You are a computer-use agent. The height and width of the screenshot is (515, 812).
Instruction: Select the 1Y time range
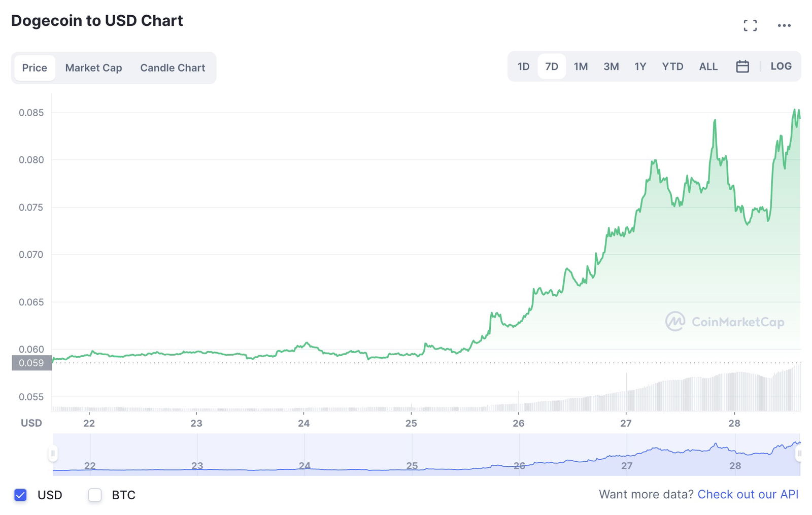[x=640, y=66]
